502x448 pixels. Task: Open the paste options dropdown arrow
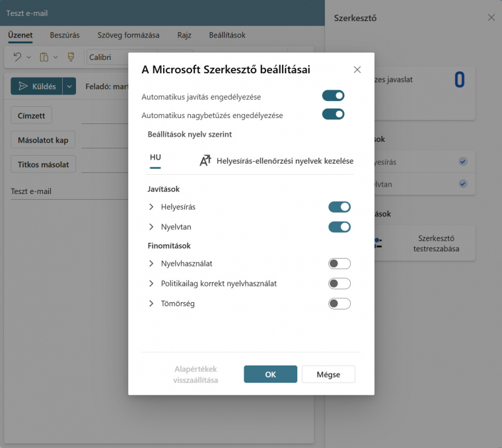55,57
